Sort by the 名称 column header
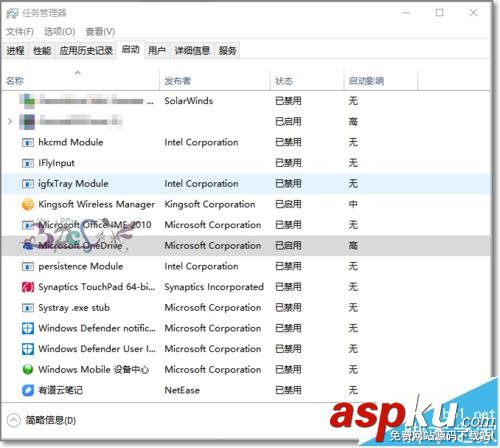 point(80,80)
